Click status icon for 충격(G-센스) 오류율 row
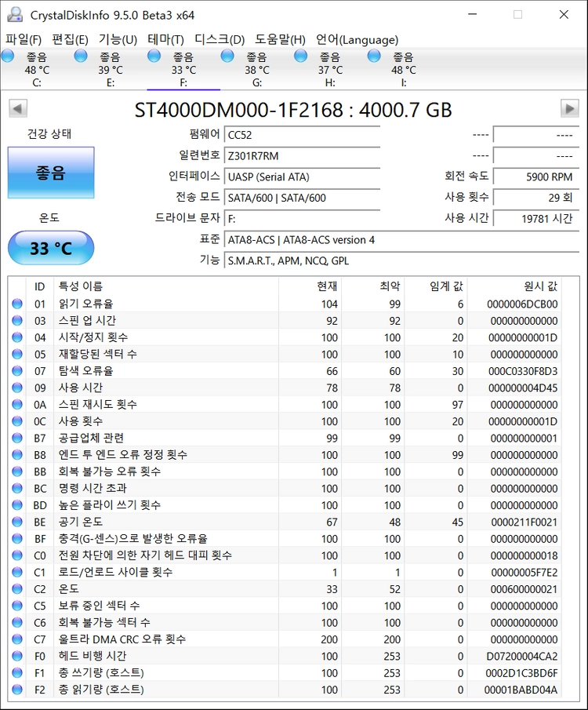The width and height of the screenshot is (588, 710). coord(17,538)
